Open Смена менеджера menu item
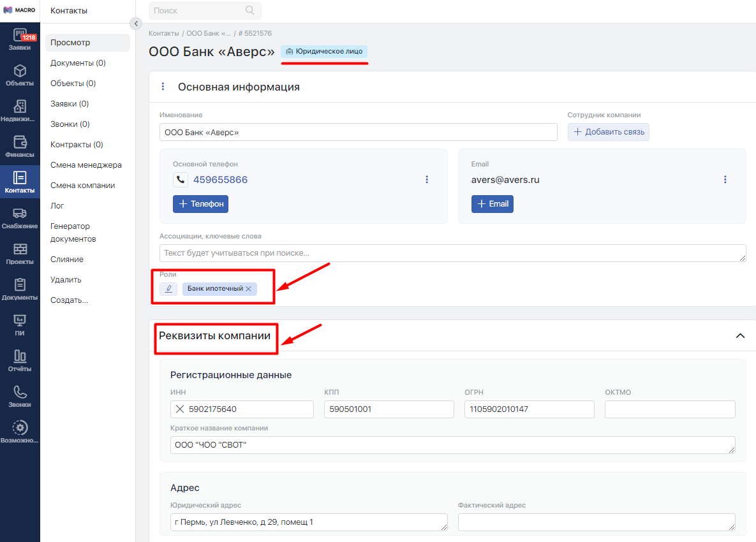 86,165
